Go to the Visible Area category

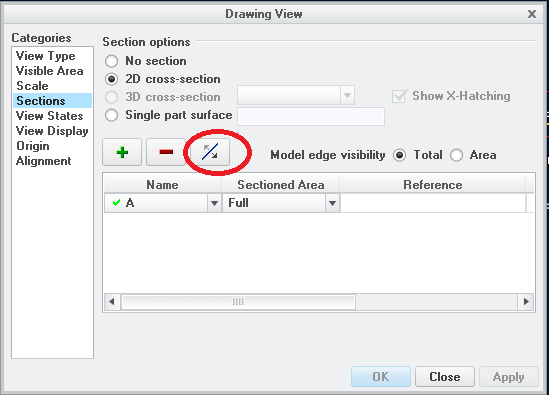point(50,71)
